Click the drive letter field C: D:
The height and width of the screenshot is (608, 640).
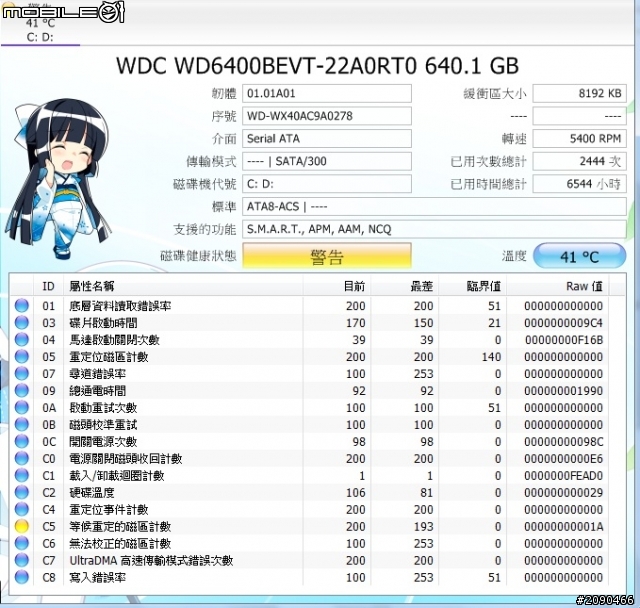327,184
